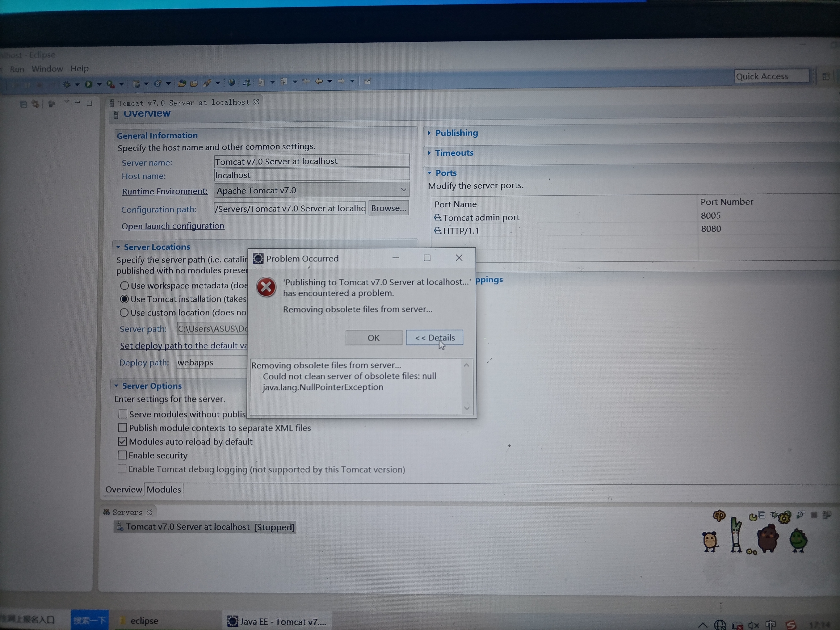Click the Open Task folder toolbar icon

point(194,83)
